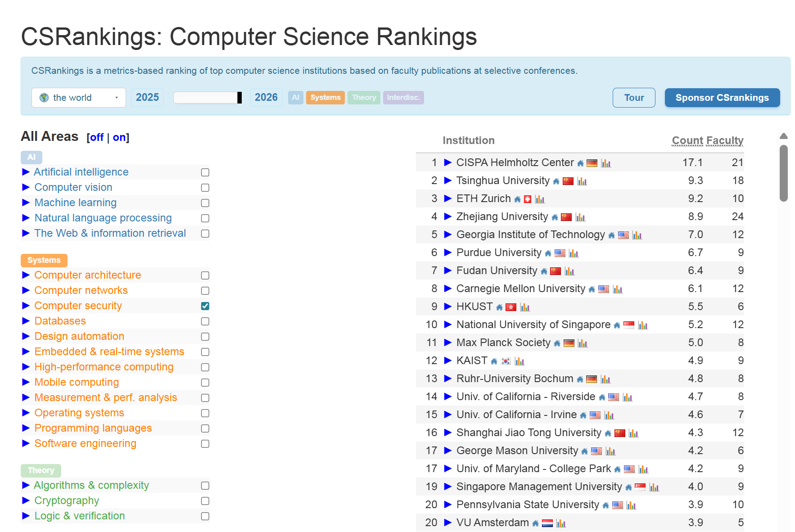Click ETH Zurich home page icon
This screenshot has height=532, width=795.
coord(517,199)
